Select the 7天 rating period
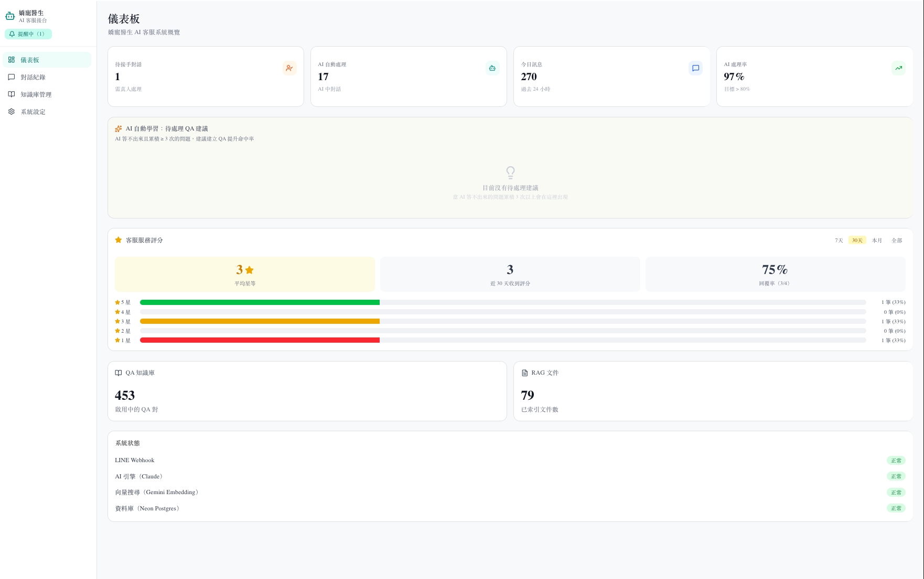This screenshot has width=924, height=579. pyautogui.click(x=839, y=241)
